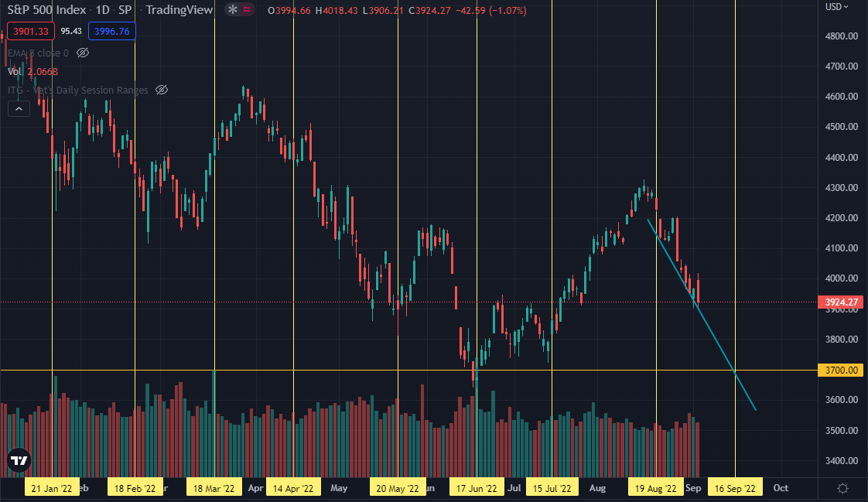Click the 14 Apr '22 date marker
Viewport: 868px width, 502px height.
pyautogui.click(x=293, y=488)
